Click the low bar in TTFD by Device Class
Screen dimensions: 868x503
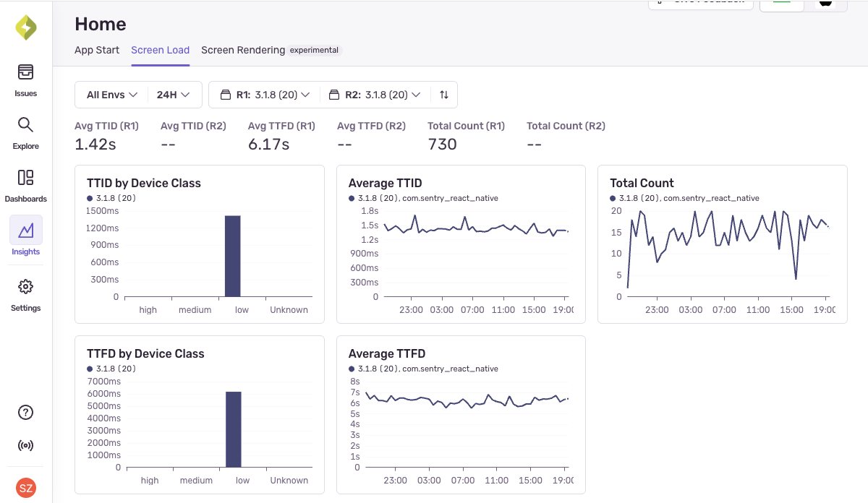tap(232, 430)
